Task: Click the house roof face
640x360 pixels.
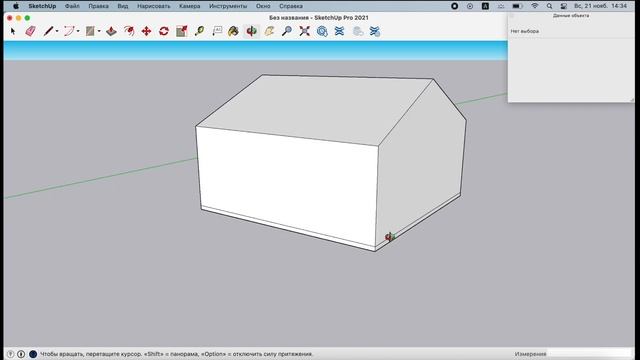Action: tap(314, 108)
